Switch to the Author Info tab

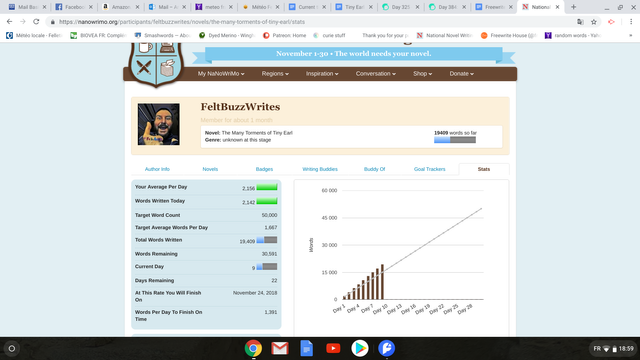point(157,169)
